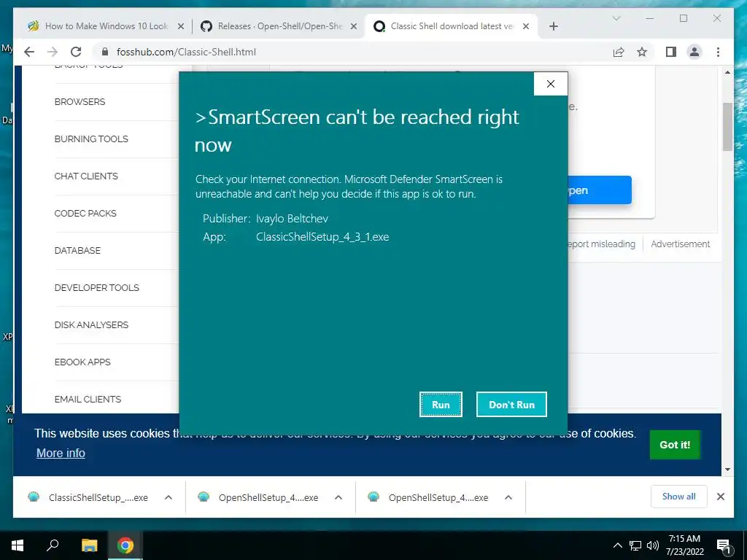
Task: Open Chrome's three-dot menu
Action: coord(718,52)
